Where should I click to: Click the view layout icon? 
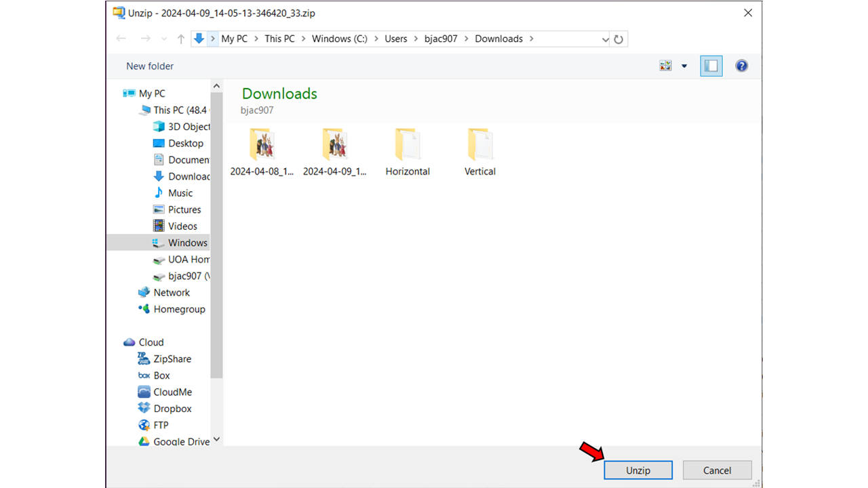tap(665, 66)
